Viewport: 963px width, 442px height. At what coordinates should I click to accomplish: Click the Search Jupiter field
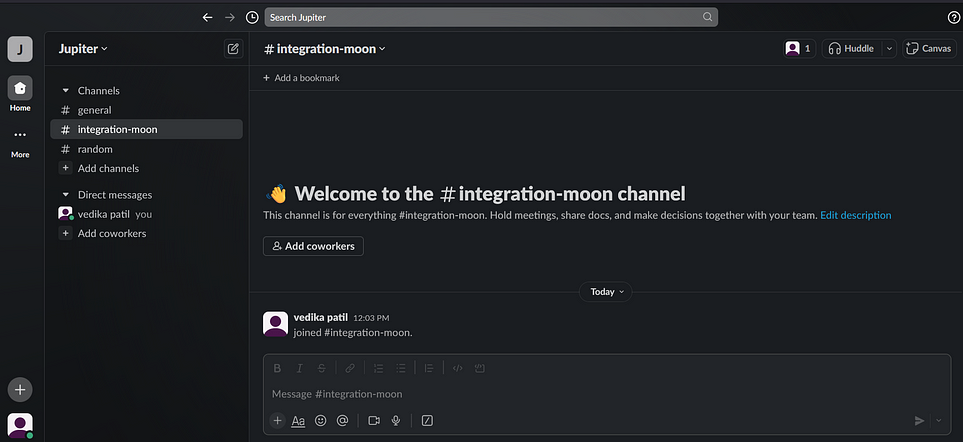tap(491, 17)
